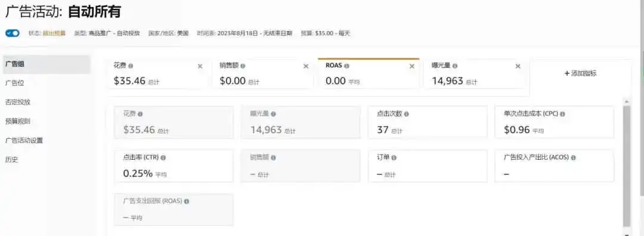Image resolution: width=644 pixels, height=236 pixels.
Task: Click the greyed grid 销售额 tile
Action: (x=301, y=166)
